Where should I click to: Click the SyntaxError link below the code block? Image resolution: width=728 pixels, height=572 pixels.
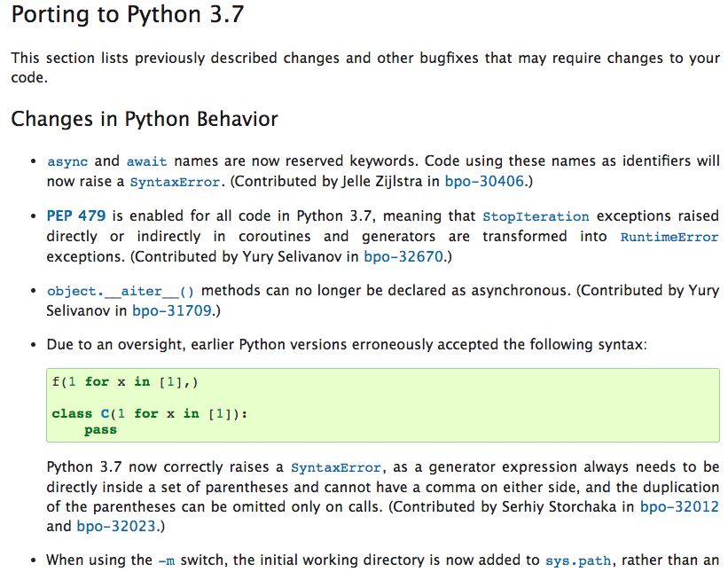pyautogui.click(x=336, y=467)
